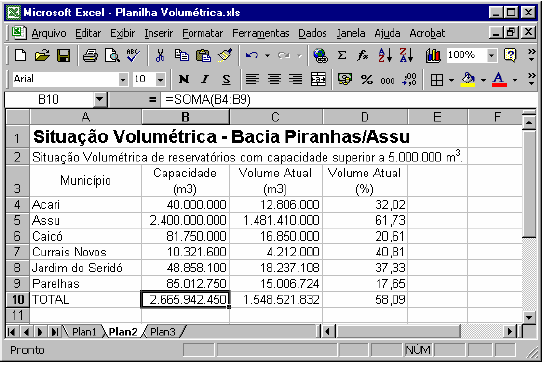Viewport: 545px width, 365px height.
Task: Click the Merge and Center icon
Action: point(318,79)
